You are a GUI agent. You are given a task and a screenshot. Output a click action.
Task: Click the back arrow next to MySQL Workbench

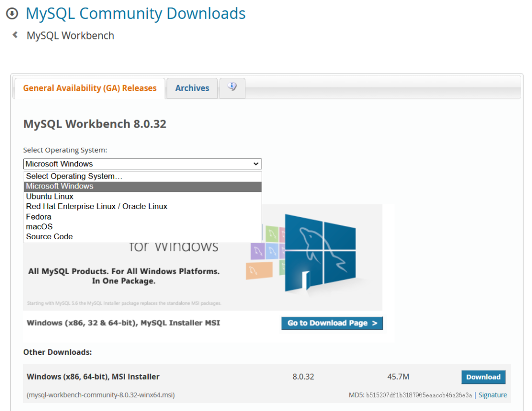[15, 35]
